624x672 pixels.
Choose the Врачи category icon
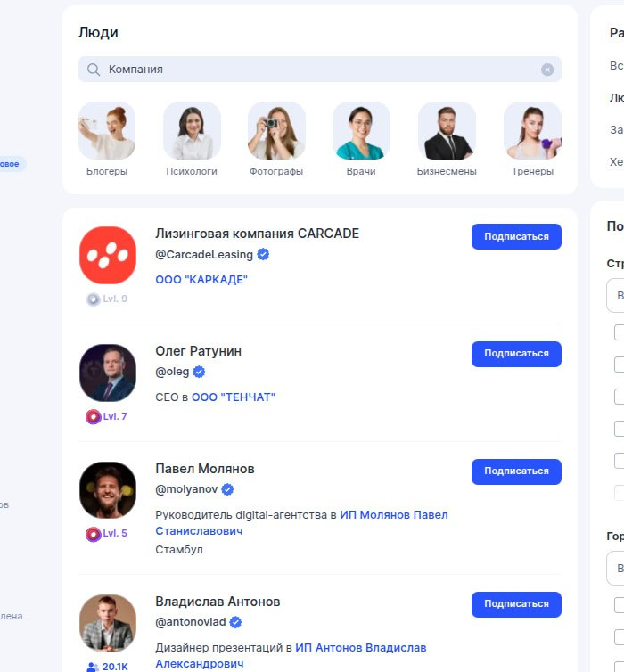361,131
